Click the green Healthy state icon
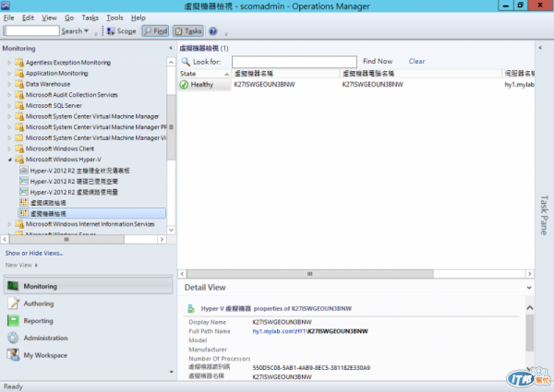 click(x=184, y=85)
